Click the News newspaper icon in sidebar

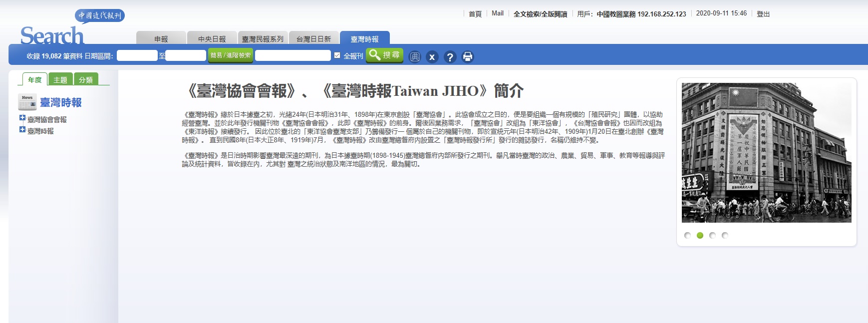pyautogui.click(x=27, y=102)
